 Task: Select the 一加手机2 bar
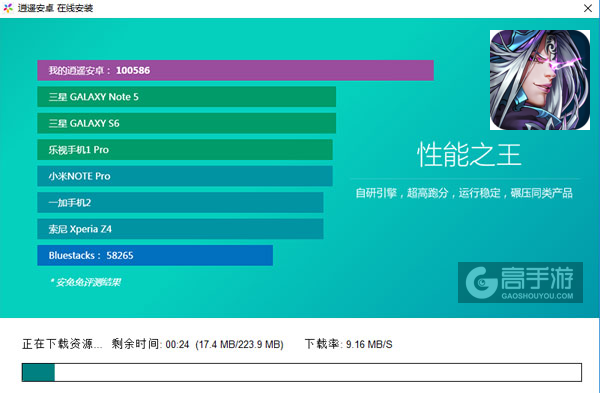pyautogui.click(x=180, y=202)
